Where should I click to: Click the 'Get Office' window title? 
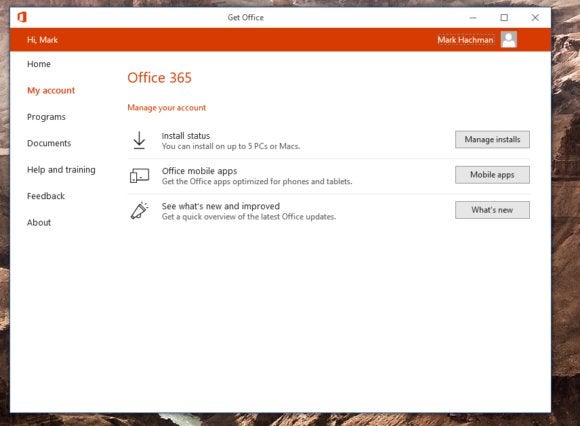pos(246,17)
